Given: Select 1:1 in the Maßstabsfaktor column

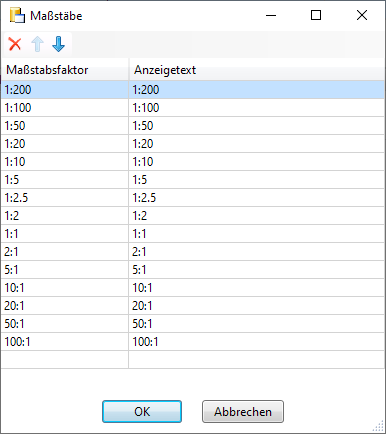Looking at the screenshot, I should [x=65, y=234].
